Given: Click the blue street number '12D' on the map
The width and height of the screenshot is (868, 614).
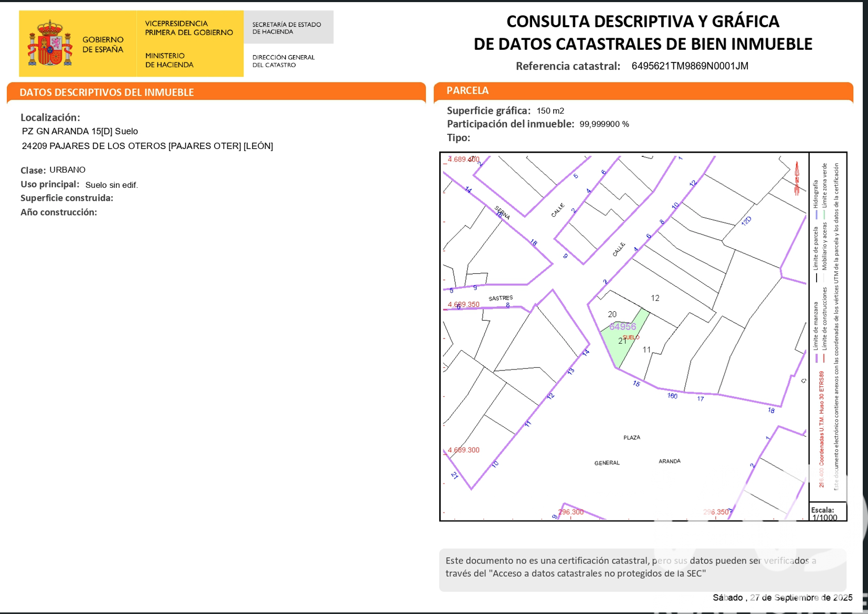Looking at the screenshot, I should pos(746,221).
